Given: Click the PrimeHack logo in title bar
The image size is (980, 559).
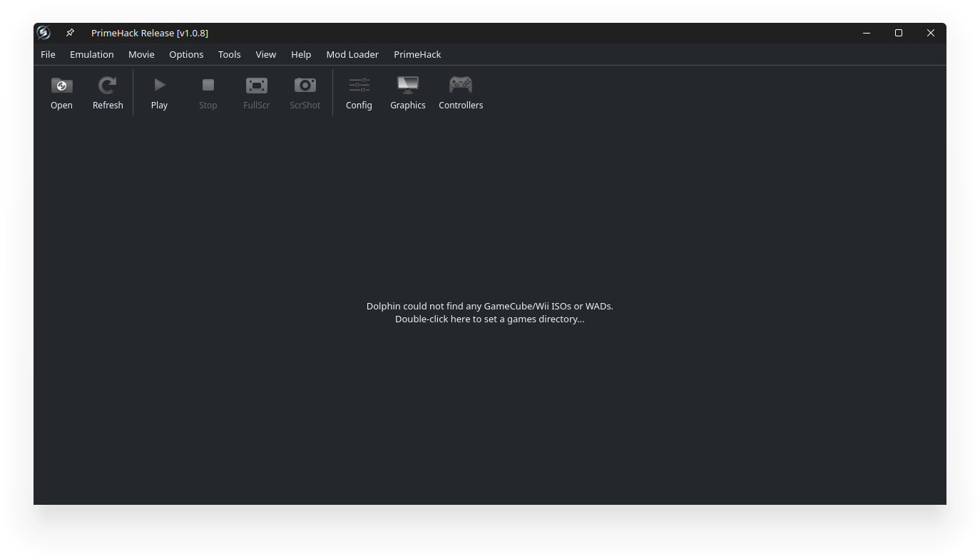Looking at the screenshot, I should click(44, 33).
